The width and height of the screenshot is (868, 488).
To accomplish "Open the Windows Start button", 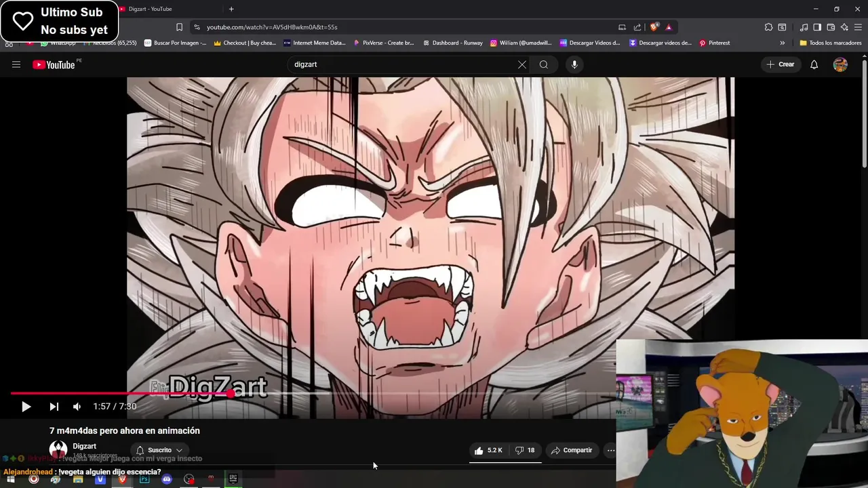I will (11, 479).
